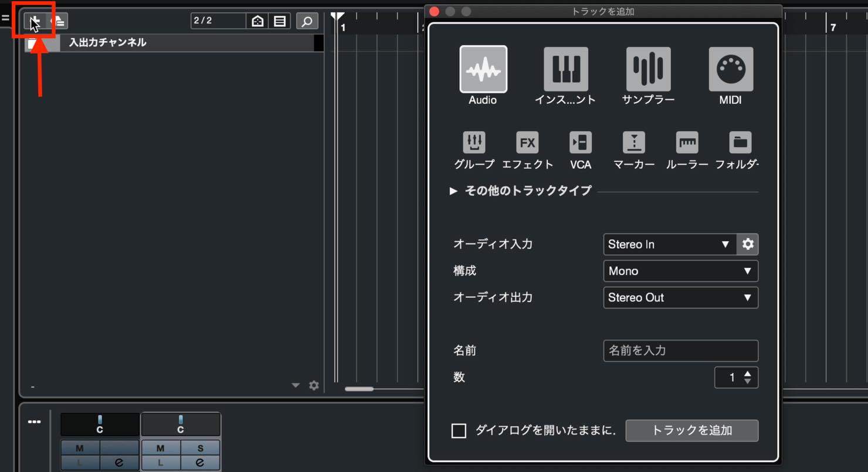The width and height of the screenshot is (868, 472).
Task: Mute the first mixer channel
Action: coord(80,448)
